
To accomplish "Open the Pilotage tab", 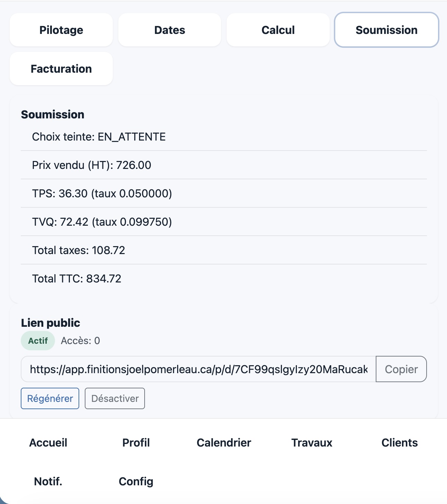I will point(61,30).
